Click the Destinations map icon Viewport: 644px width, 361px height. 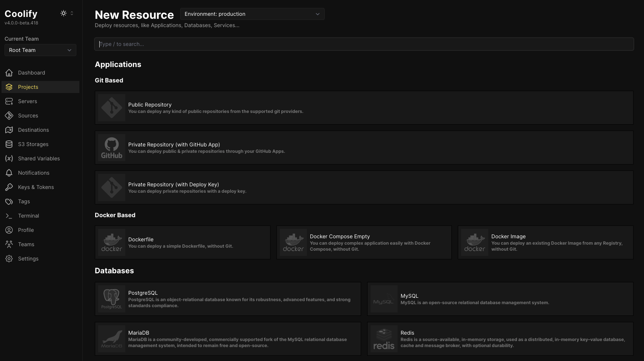[x=9, y=130]
